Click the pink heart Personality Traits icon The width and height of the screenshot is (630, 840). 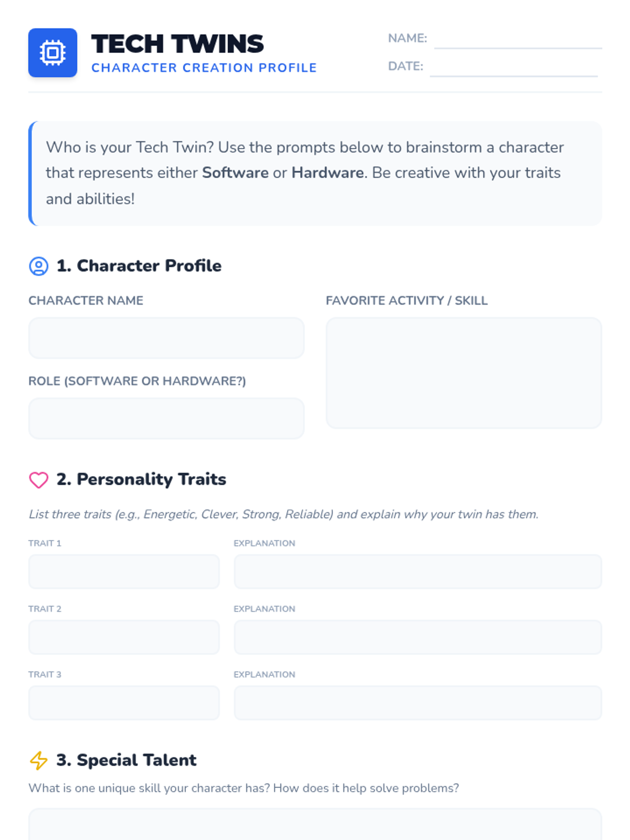pos(38,479)
